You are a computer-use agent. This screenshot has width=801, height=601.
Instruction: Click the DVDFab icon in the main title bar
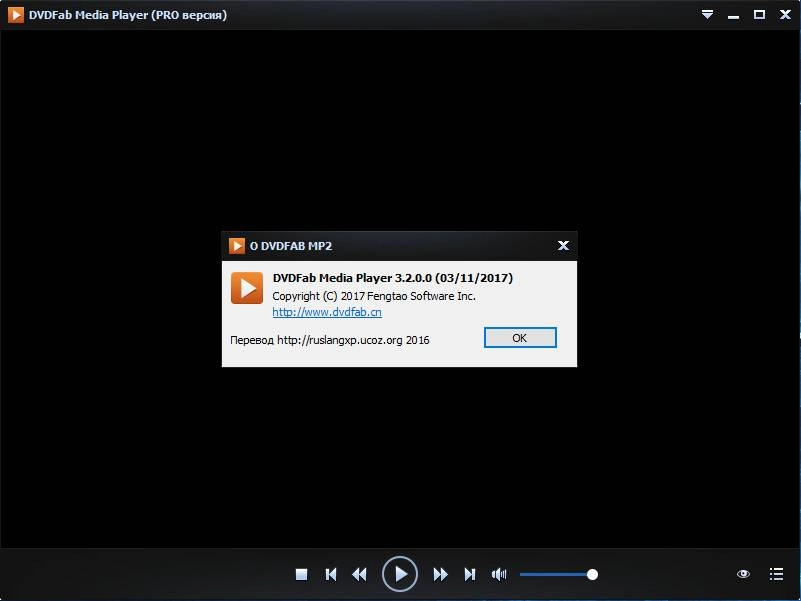coord(16,15)
